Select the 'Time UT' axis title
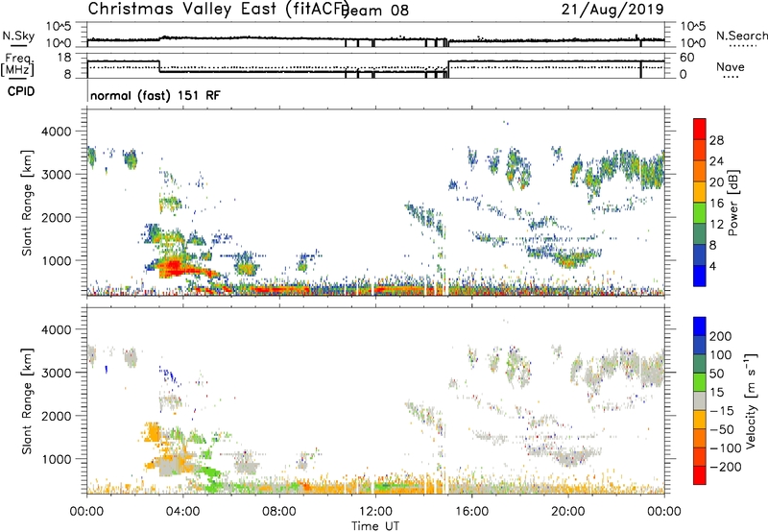Viewport: 768px width, 532px height. pyautogui.click(x=375, y=526)
